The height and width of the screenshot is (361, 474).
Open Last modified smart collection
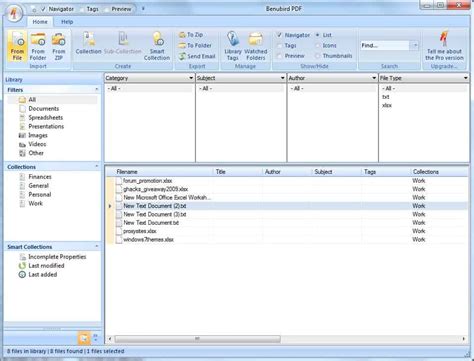click(x=42, y=266)
